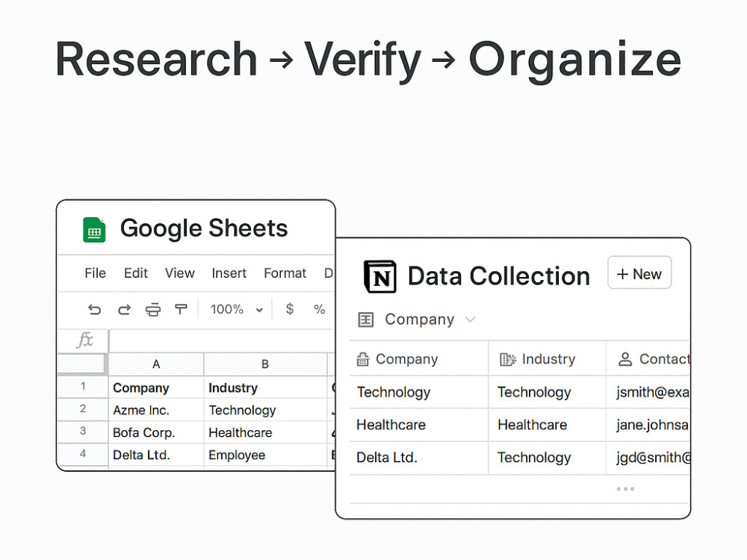This screenshot has height=560, width=747.
Task: Click the Employee cell in Sheets row 4
Action: click(x=265, y=455)
